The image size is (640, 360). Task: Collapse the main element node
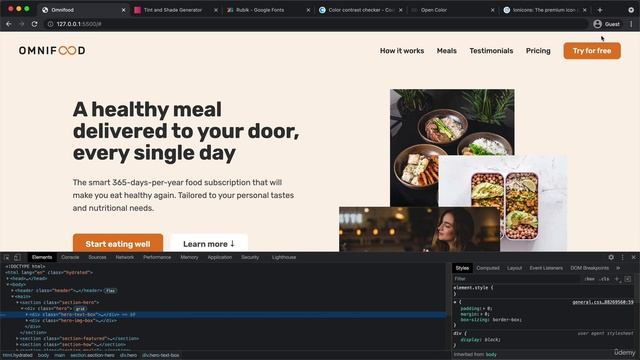pyautogui.click(x=13, y=297)
